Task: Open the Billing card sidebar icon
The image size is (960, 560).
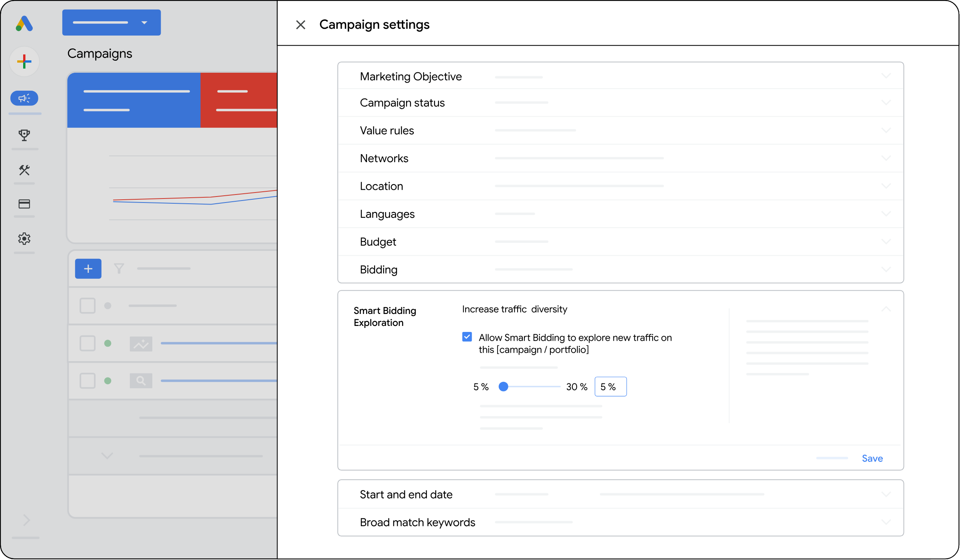Action: (x=24, y=204)
